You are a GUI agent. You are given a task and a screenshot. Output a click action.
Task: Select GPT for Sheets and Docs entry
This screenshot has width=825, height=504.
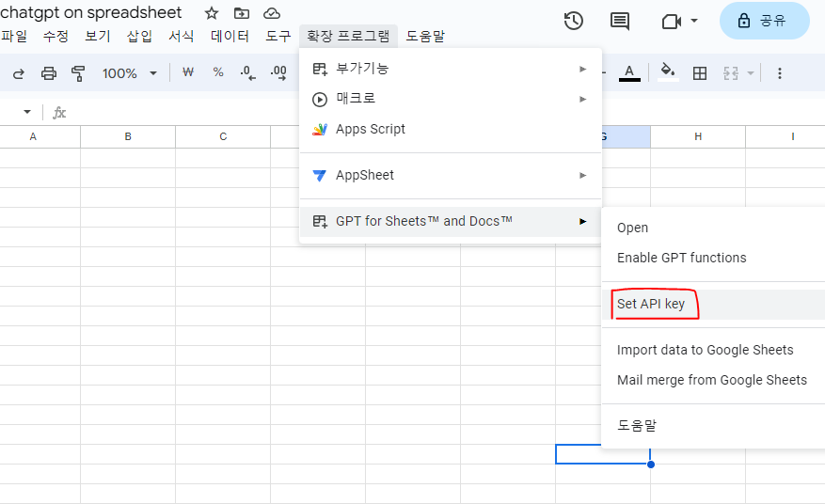451,222
